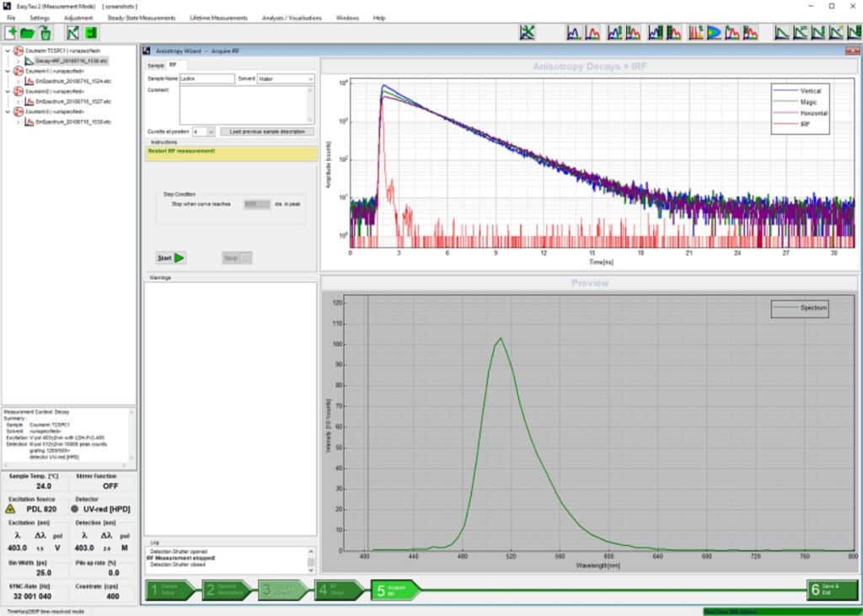Image resolution: width=863 pixels, height=616 pixels.
Task: Click the new measurement icon with green plus
Action: tap(11, 33)
